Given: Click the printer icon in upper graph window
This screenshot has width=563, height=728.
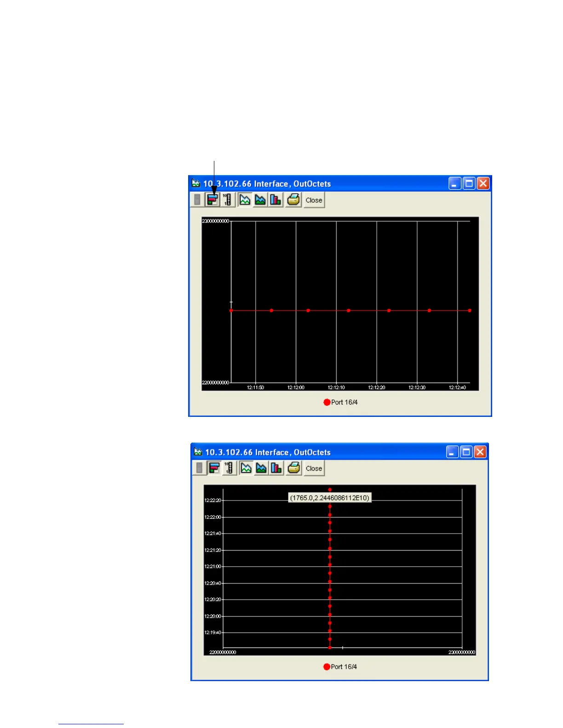Looking at the screenshot, I should pos(293,200).
